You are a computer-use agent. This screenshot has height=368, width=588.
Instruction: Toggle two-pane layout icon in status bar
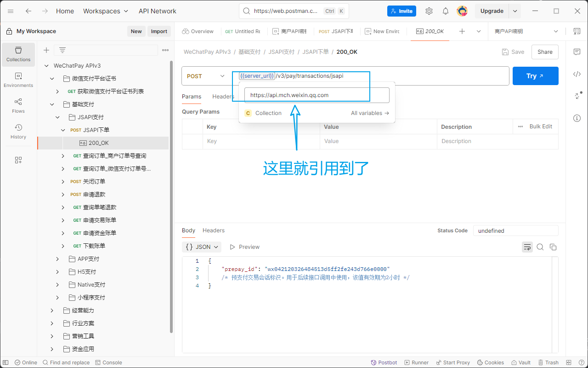(569, 362)
